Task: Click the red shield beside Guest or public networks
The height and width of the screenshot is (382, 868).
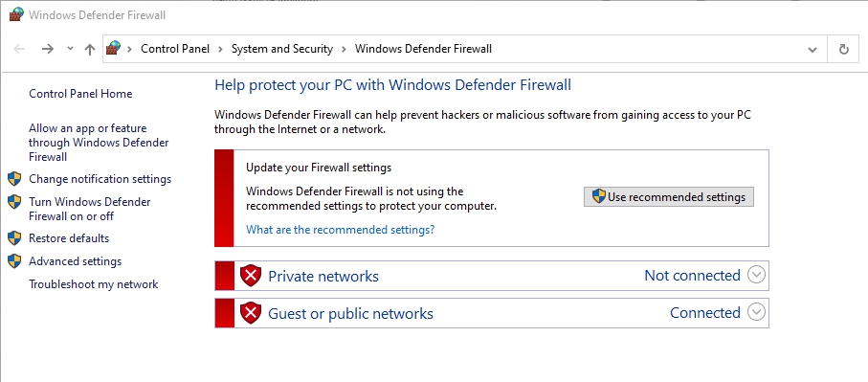Action: (x=250, y=313)
